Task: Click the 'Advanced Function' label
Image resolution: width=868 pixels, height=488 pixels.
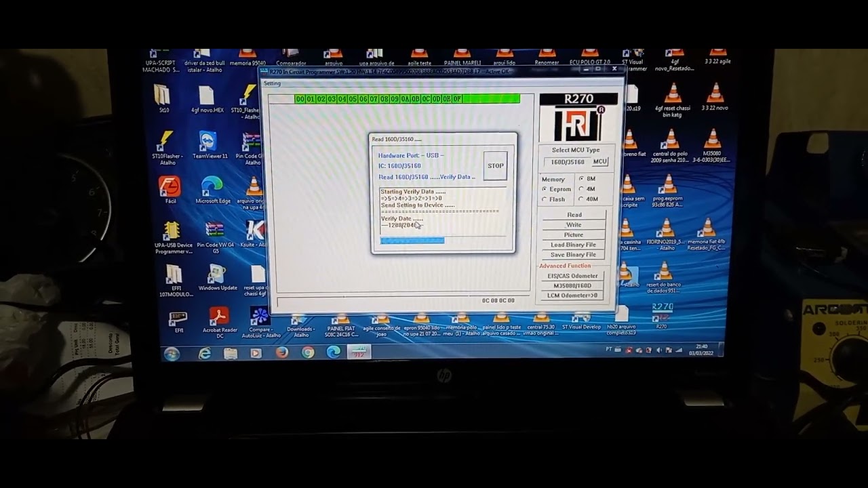Action: (x=565, y=266)
